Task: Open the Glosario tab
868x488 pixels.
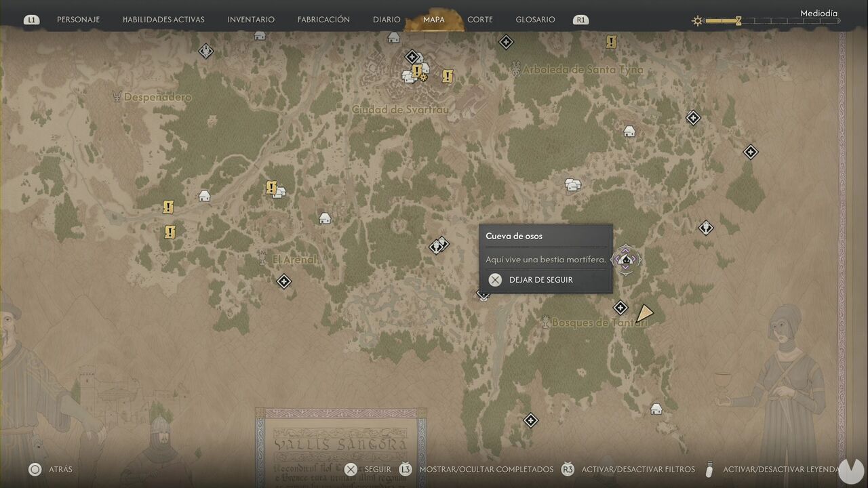Action: click(x=535, y=20)
